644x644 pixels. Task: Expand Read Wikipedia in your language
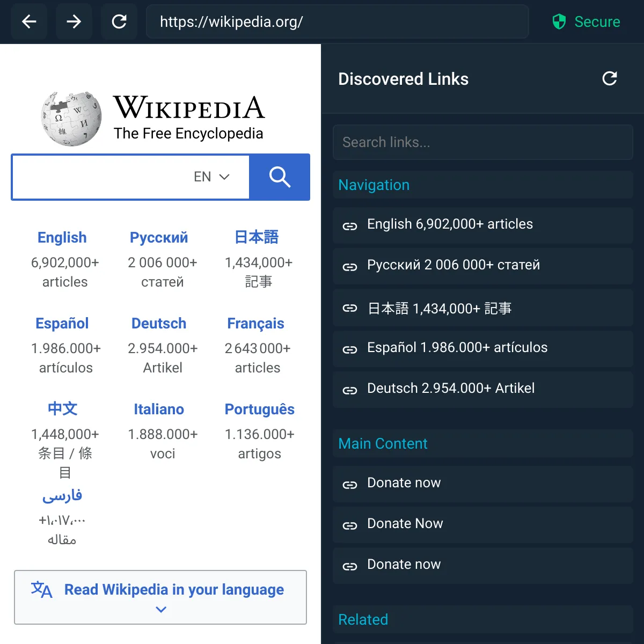[x=160, y=597]
